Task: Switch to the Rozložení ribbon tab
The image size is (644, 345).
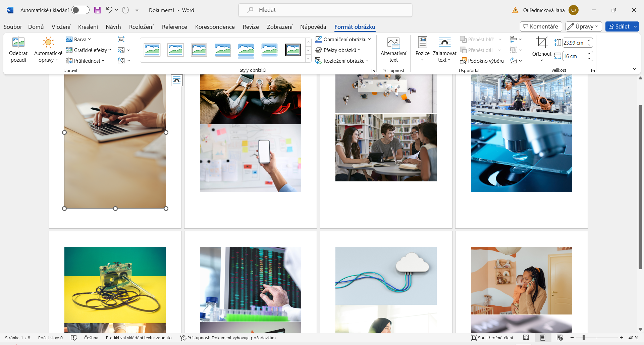Action: [141, 27]
